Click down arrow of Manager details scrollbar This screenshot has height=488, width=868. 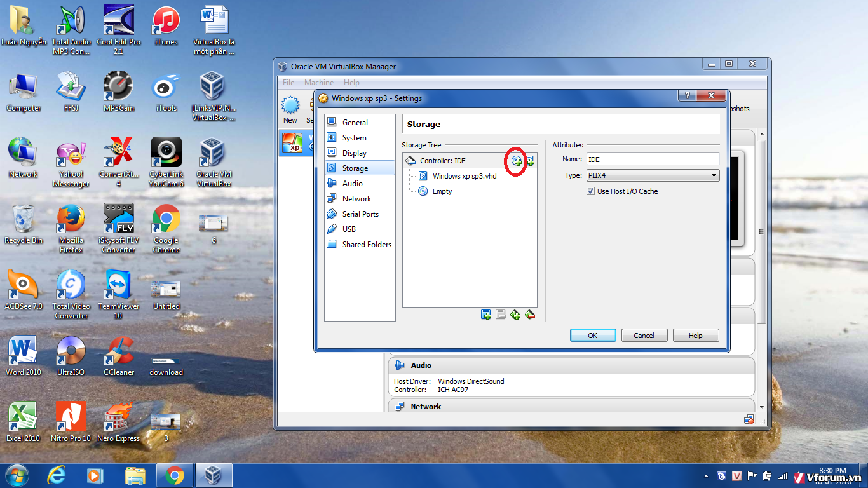point(762,406)
